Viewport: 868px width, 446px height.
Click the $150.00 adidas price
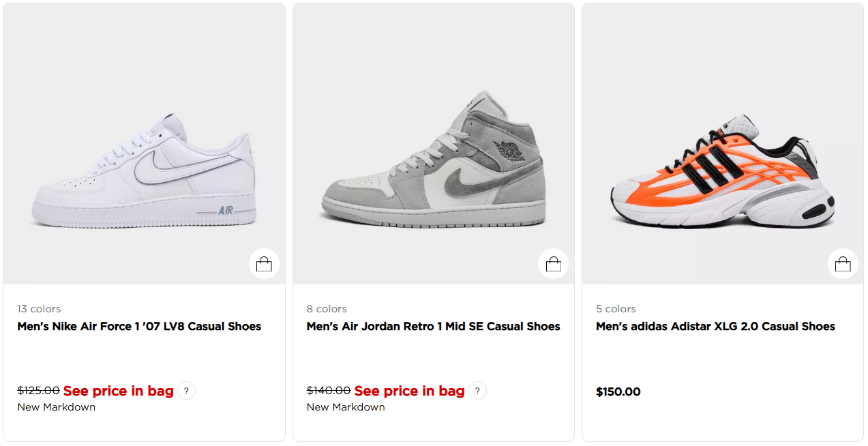(618, 392)
